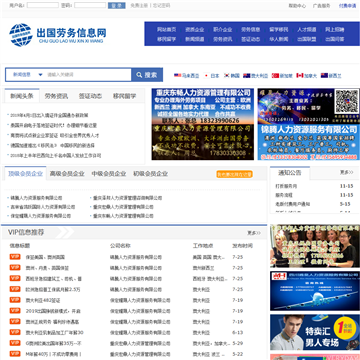The height and width of the screenshot is (360, 360).
Task: Switch to the 签证动态 news tab
Action: [90, 96]
